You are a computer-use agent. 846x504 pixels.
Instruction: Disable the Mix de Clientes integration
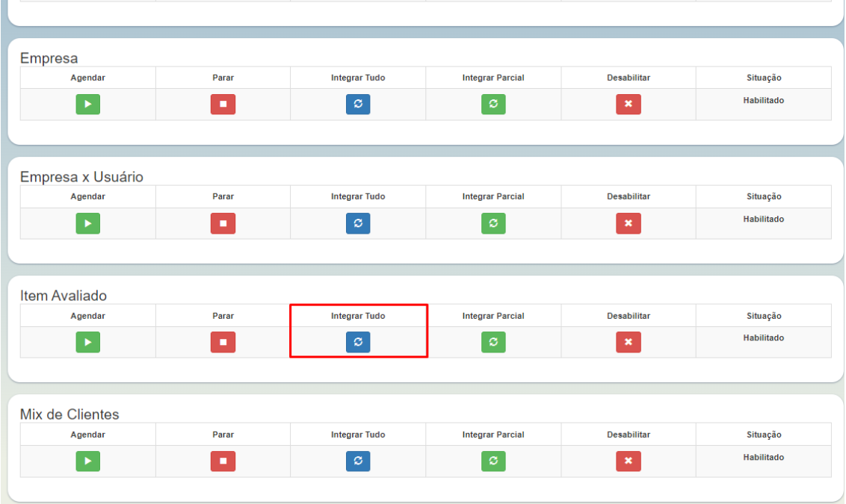(x=629, y=461)
